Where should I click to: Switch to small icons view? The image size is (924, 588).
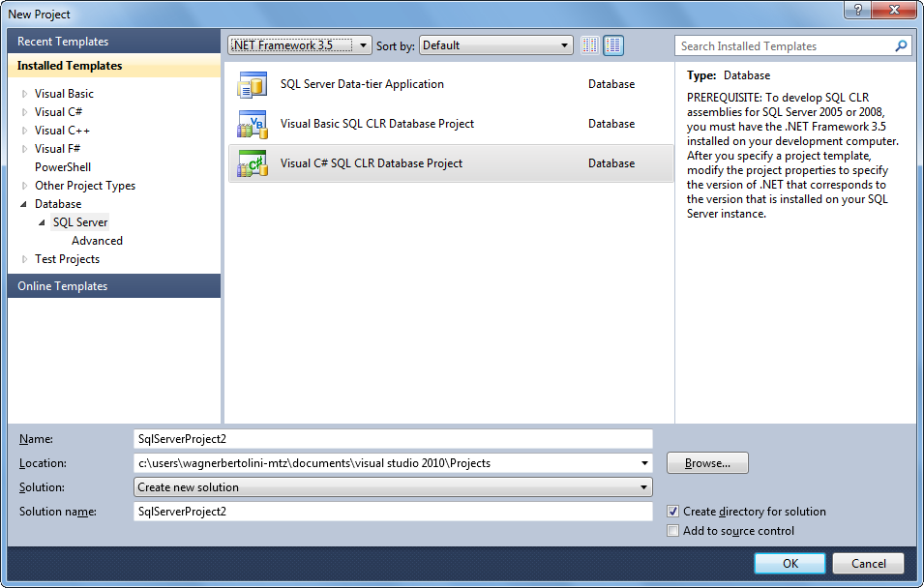pyautogui.click(x=590, y=45)
